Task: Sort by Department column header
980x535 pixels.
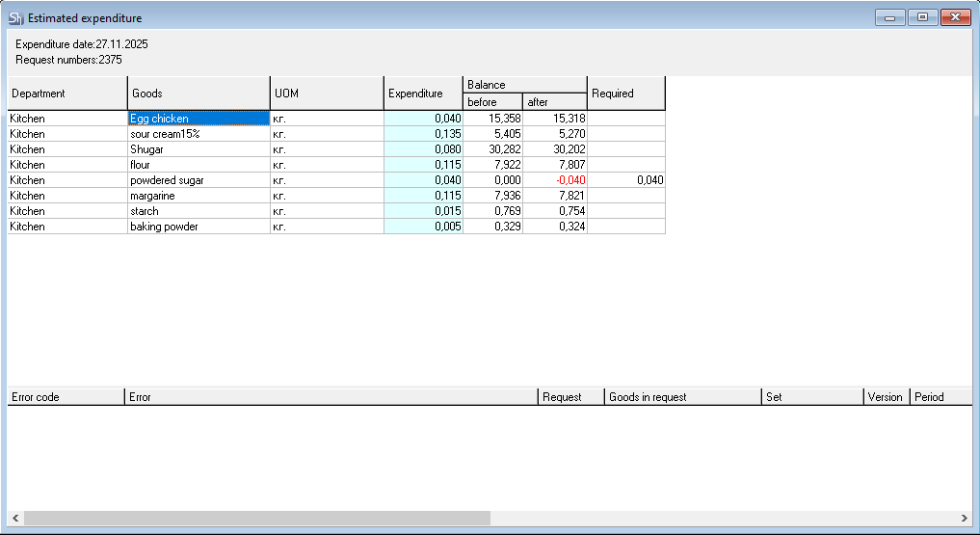Action: pyautogui.click(x=67, y=94)
